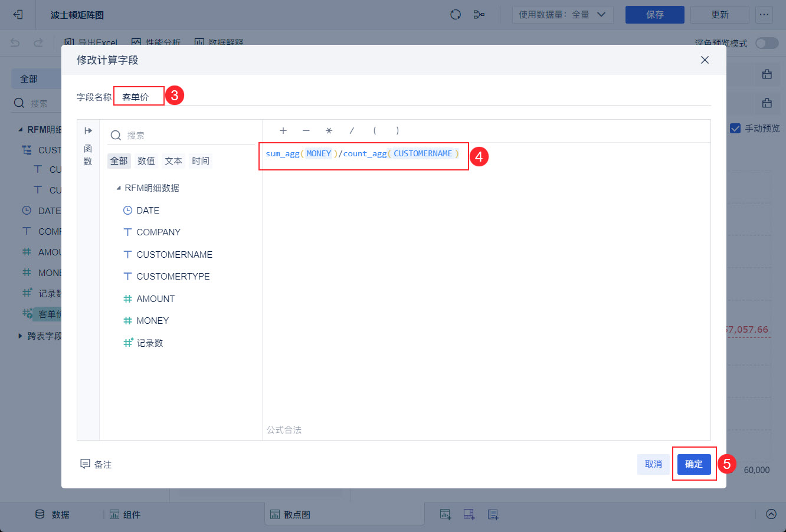Click the add report icon in bottom bar
This screenshot has width=786, height=532.
click(493, 514)
